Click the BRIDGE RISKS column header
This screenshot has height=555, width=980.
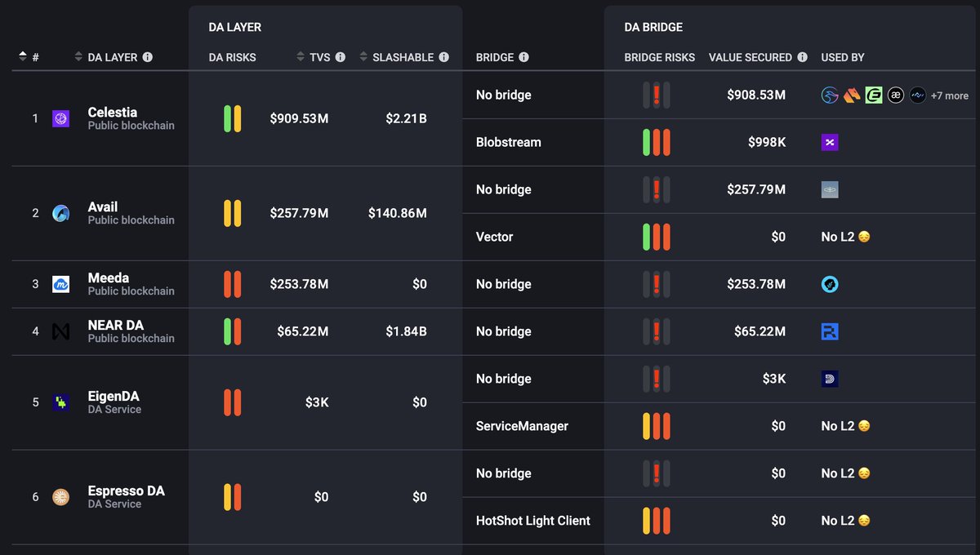click(x=660, y=57)
